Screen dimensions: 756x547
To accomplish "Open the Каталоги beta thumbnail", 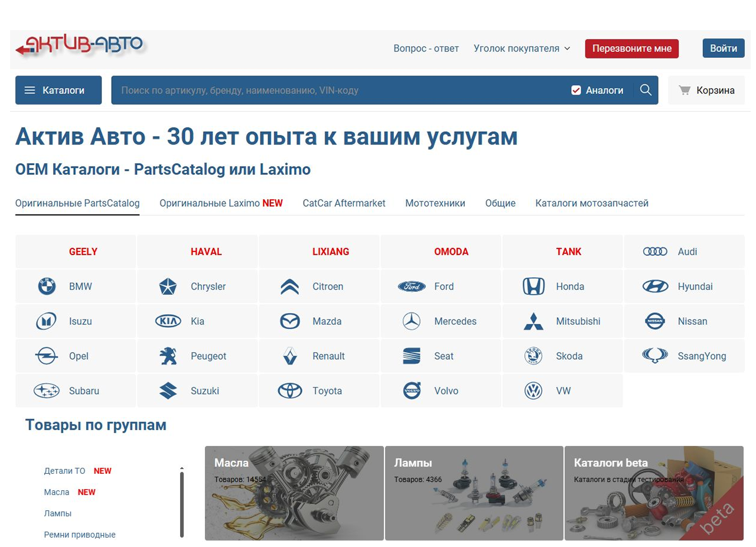I will point(654,493).
